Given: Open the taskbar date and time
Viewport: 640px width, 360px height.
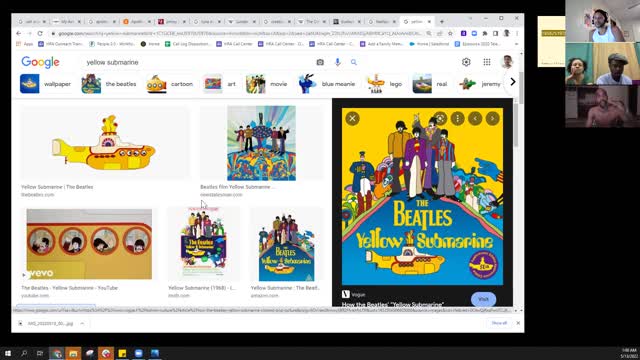Looking at the screenshot, I should pyautogui.click(x=629, y=353).
